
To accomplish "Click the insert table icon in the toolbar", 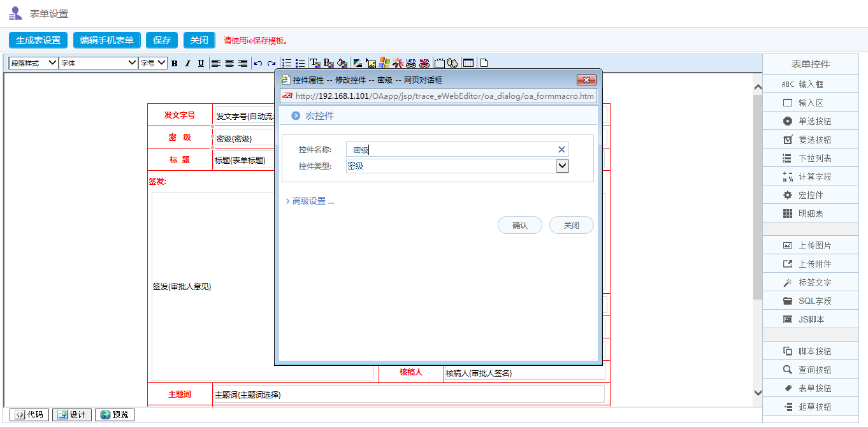I will [x=468, y=62].
